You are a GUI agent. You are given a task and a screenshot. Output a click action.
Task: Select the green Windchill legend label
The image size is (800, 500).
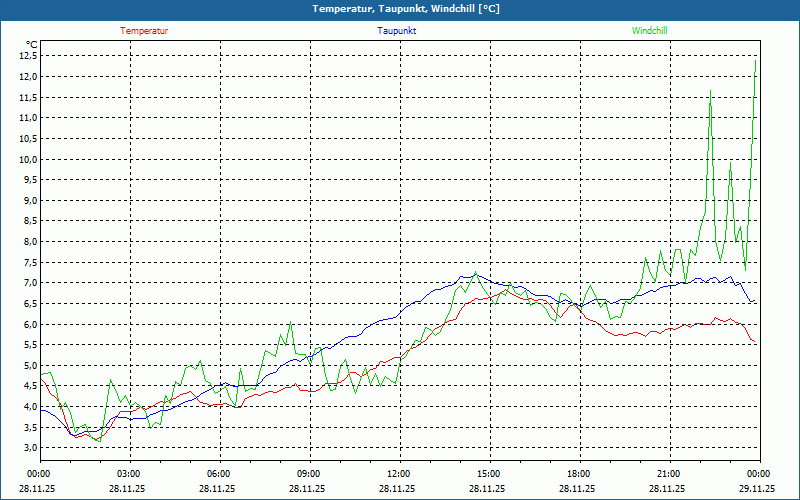(x=649, y=31)
